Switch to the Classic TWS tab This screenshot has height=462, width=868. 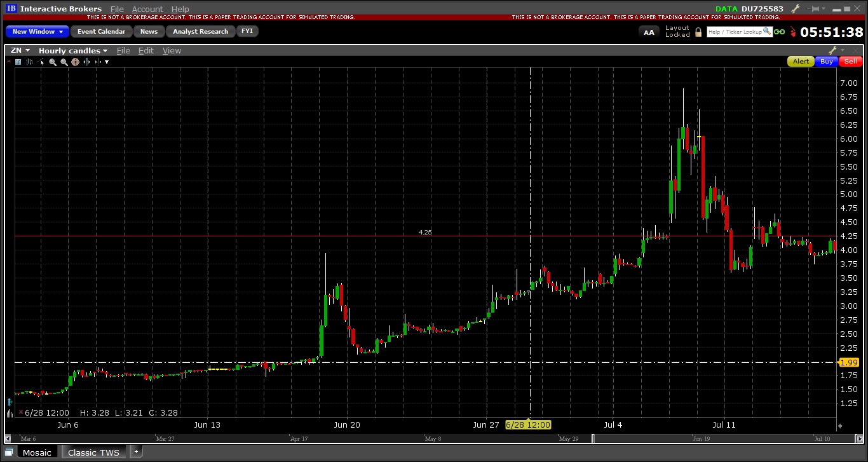pos(93,452)
